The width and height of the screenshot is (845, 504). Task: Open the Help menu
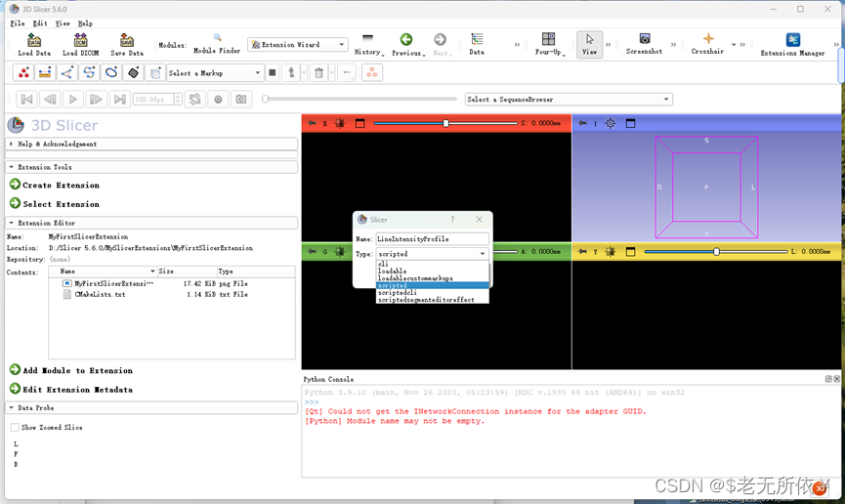(85, 23)
